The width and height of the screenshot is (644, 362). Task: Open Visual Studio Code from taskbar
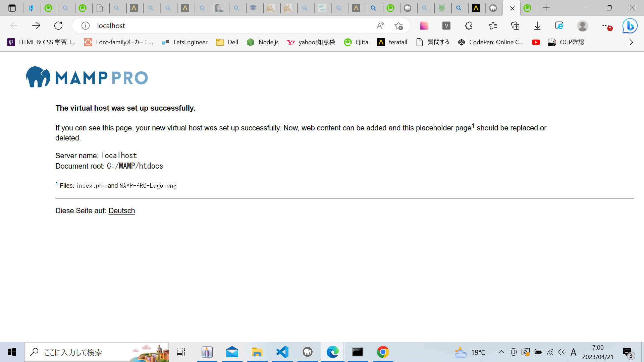coord(282,352)
